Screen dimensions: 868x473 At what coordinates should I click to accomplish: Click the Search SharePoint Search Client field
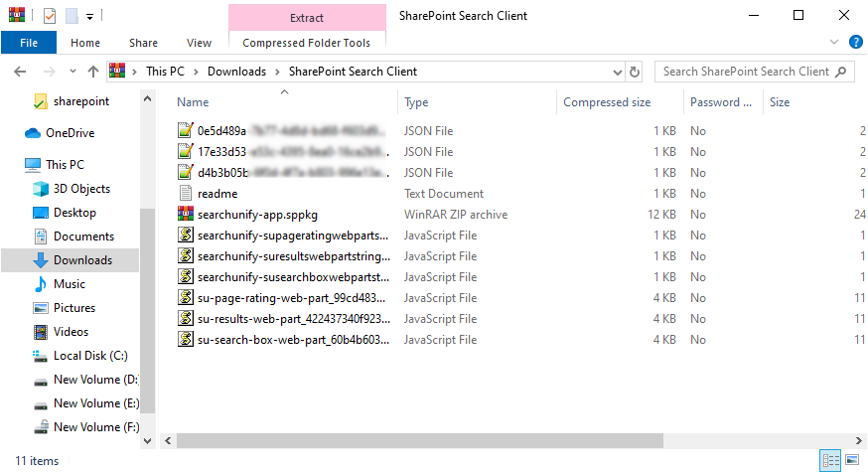(x=745, y=72)
